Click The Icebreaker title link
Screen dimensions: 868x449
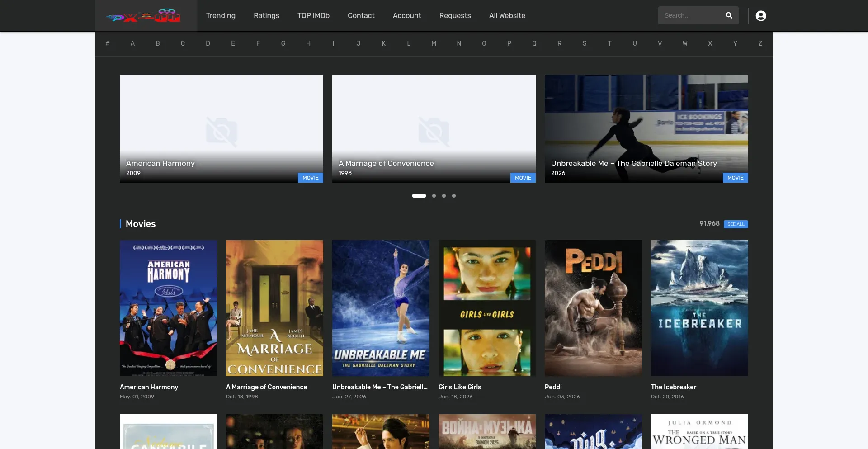[674, 387]
